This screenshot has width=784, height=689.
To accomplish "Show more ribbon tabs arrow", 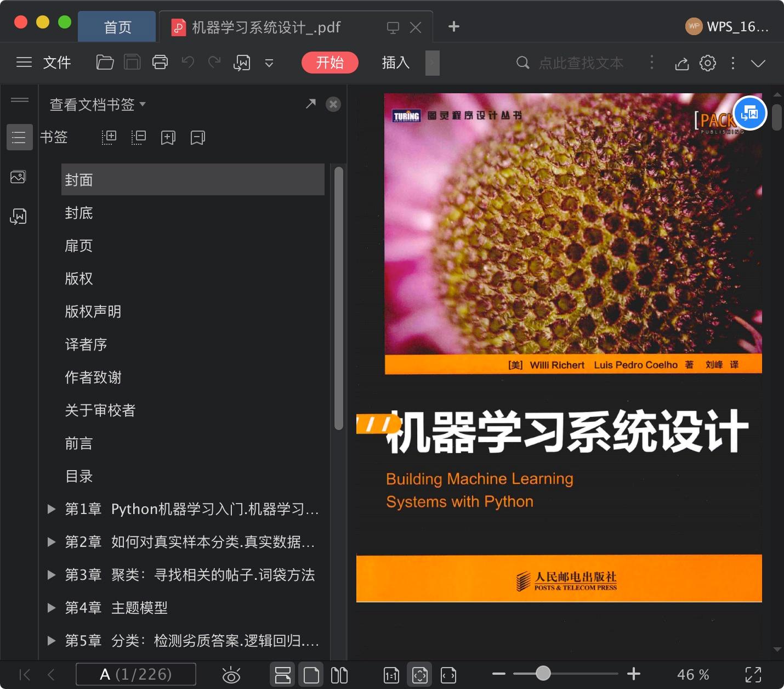I will (433, 63).
